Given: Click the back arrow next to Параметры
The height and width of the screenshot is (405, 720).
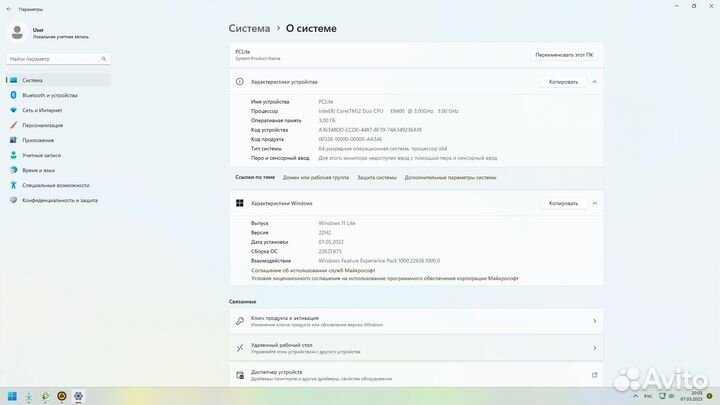Looking at the screenshot, I should (x=8, y=9).
